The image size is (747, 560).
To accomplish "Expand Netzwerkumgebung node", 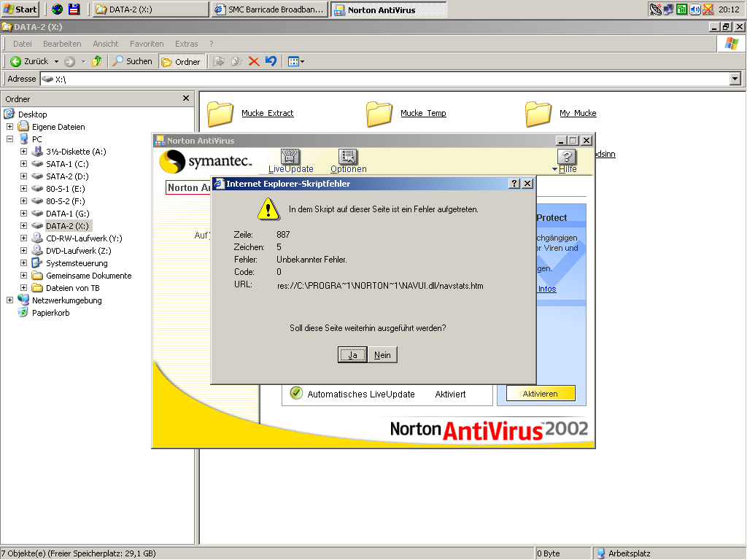I will pos(9,300).
